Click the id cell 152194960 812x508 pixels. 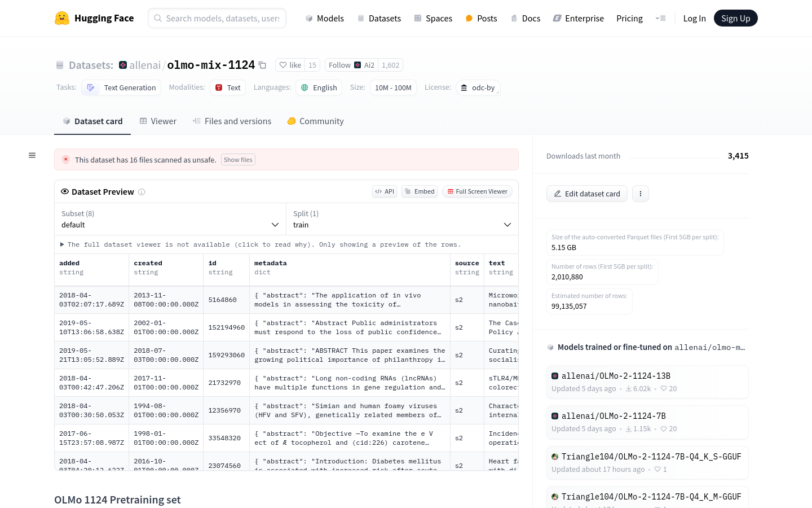[x=227, y=327]
